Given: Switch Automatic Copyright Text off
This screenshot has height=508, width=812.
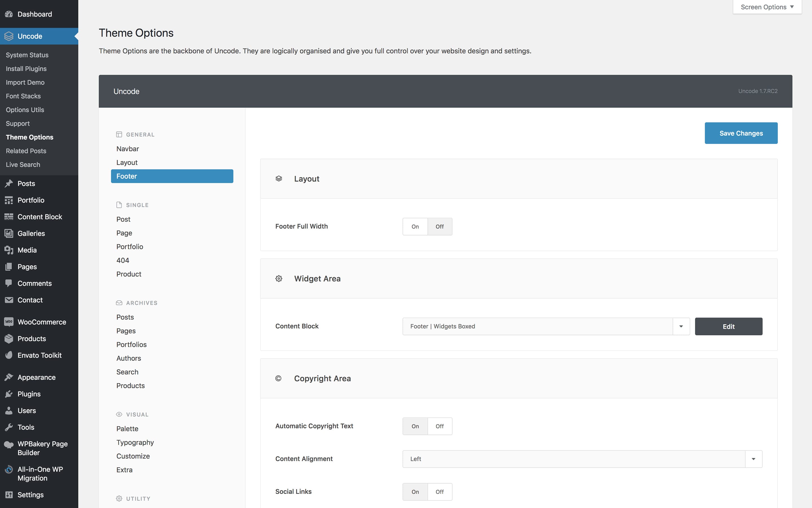Looking at the screenshot, I should click(x=440, y=426).
